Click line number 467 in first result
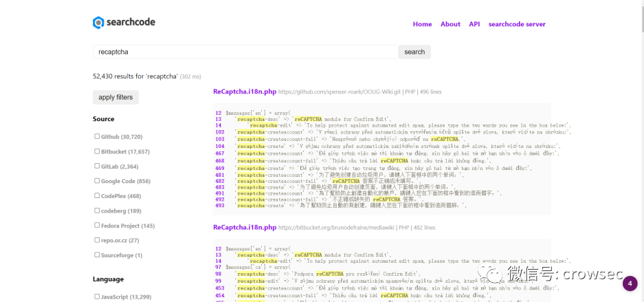The height and width of the screenshot is (302, 644). (220, 153)
